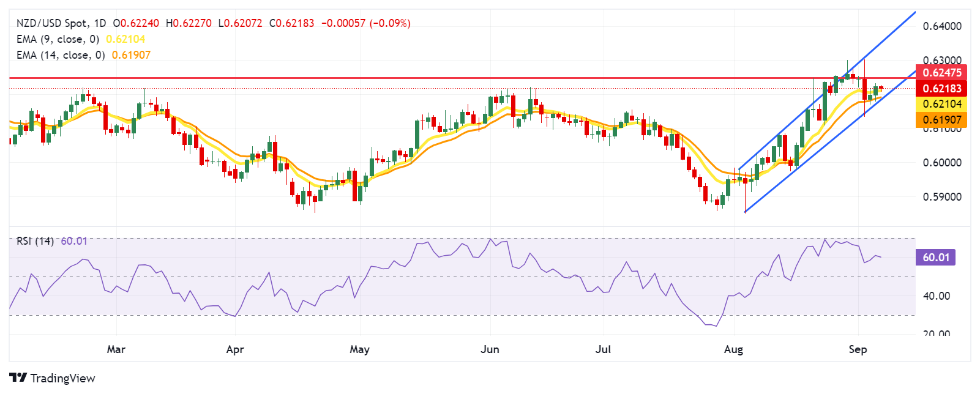Image resolution: width=980 pixels, height=394 pixels.
Task: Click the 40.00 RSI axis label
Action: pyautogui.click(x=937, y=296)
